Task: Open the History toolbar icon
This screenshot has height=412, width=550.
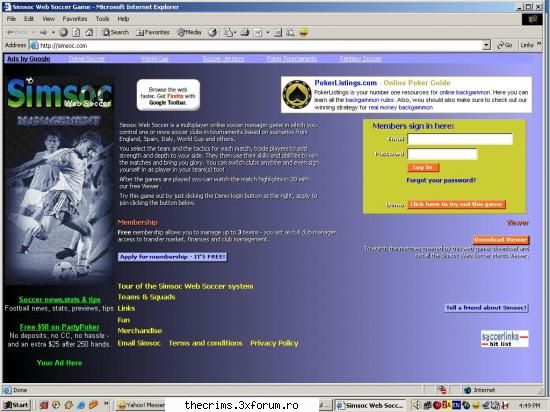Action: [212, 33]
